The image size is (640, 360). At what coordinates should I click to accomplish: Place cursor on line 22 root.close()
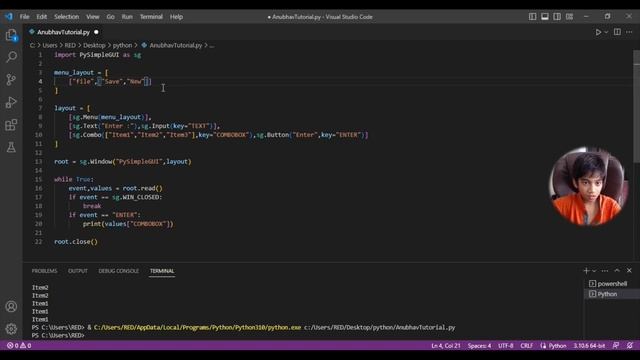tap(76, 242)
